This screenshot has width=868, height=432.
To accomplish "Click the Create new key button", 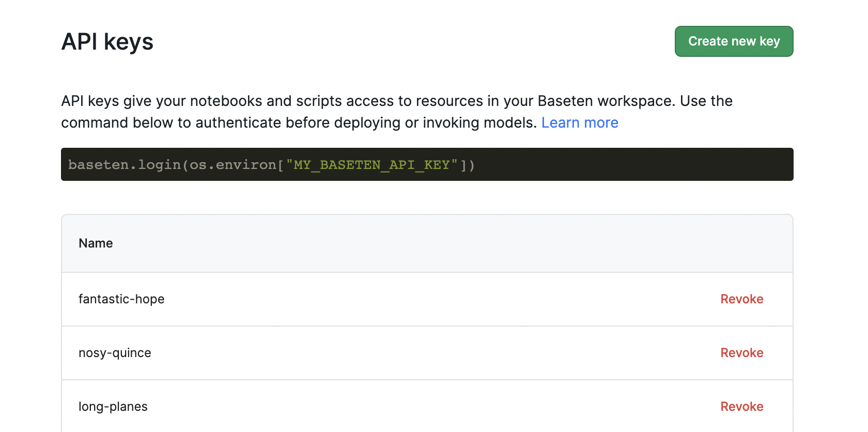I will click(x=734, y=41).
